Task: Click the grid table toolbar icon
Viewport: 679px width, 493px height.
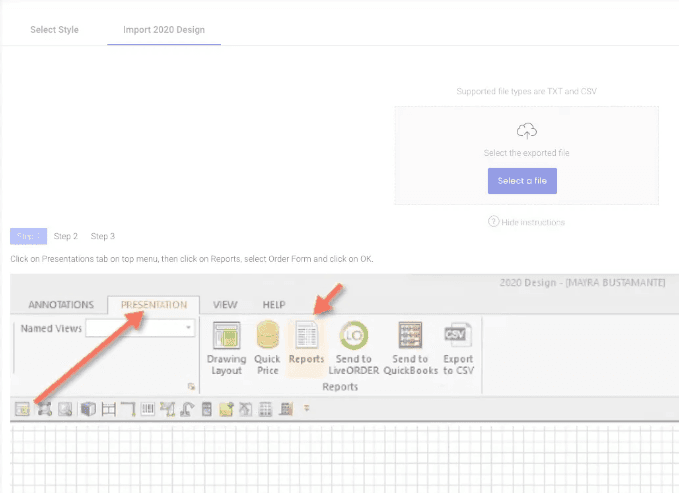Action: 265,409
